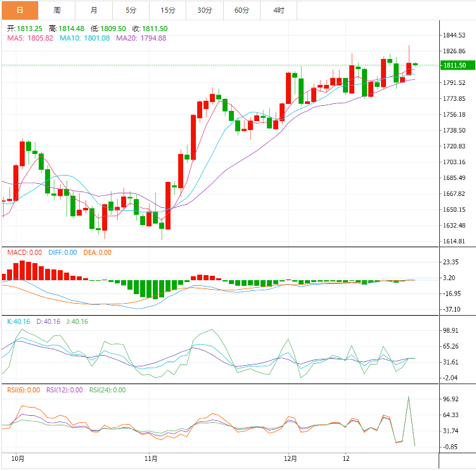This screenshot has width=476, height=471.
Task: Open the 月 monthly timeframe tab
Action: pyautogui.click(x=94, y=10)
